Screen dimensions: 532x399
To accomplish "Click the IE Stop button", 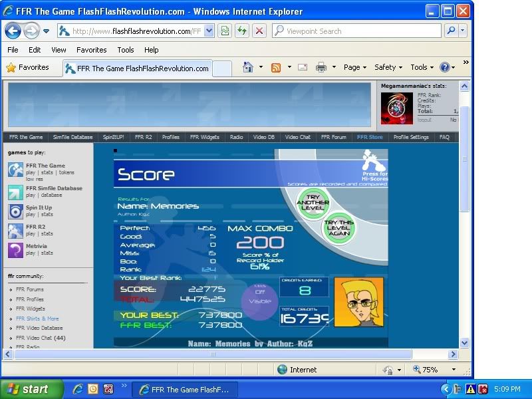I will click(259, 31).
